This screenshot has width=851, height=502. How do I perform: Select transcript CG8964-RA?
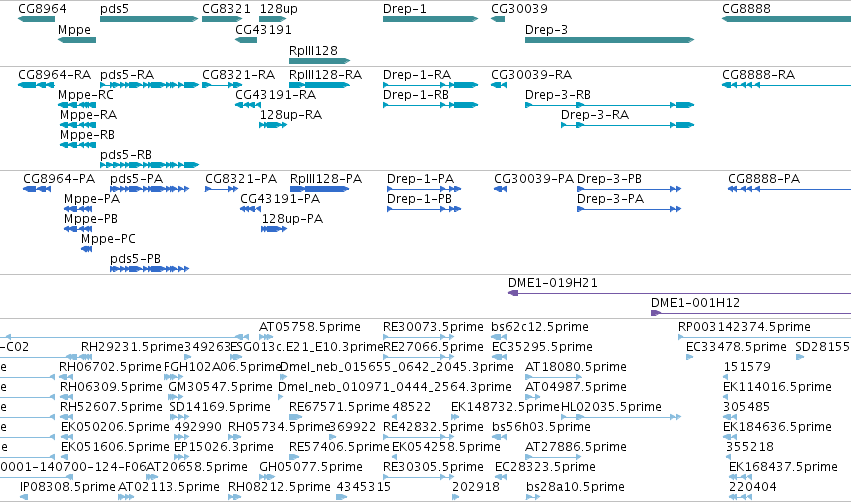36,85
